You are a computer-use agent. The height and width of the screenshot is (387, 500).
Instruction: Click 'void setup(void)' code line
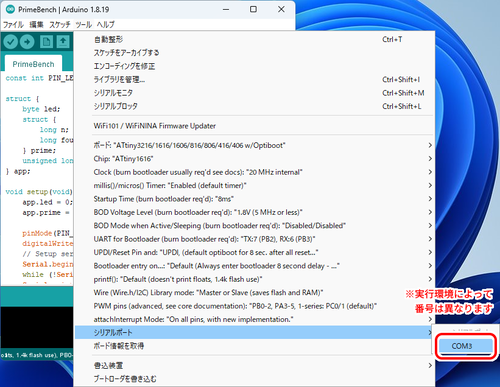pos(39,192)
